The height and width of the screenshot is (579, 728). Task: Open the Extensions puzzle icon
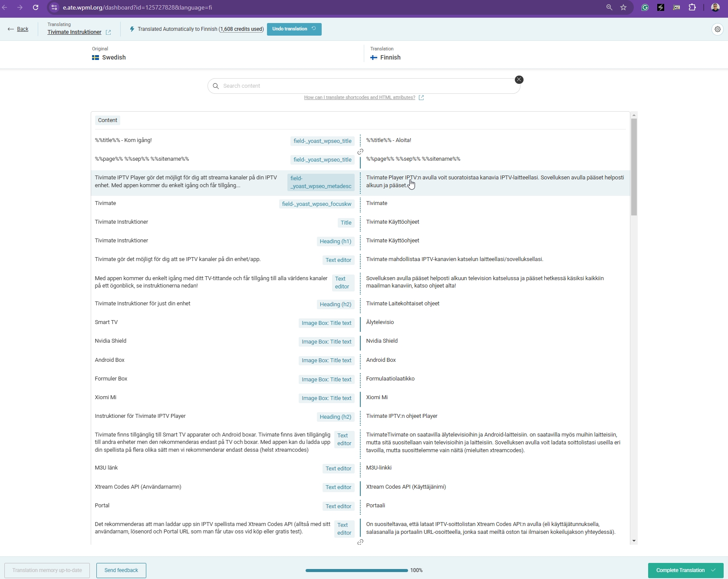pyautogui.click(x=692, y=7)
